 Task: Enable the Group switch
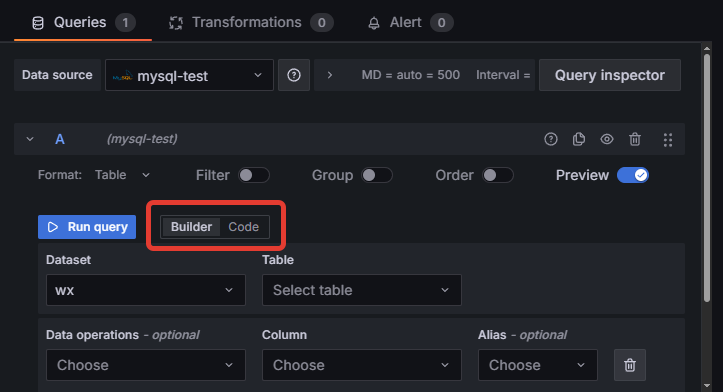(377, 175)
